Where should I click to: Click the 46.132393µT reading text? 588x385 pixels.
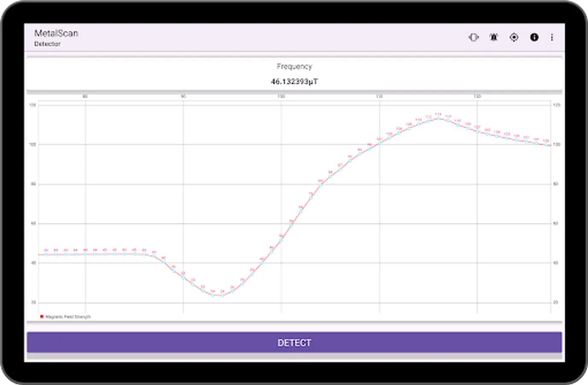click(294, 80)
